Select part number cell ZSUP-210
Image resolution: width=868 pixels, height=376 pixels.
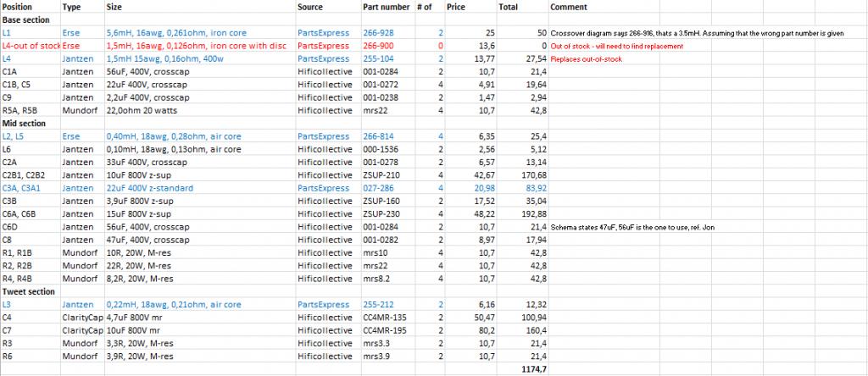(x=387, y=175)
